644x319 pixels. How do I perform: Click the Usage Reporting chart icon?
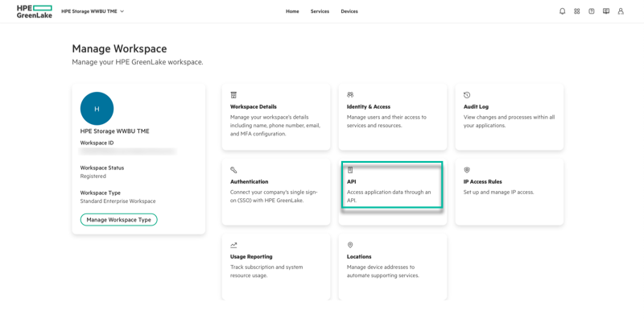click(233, 245)
